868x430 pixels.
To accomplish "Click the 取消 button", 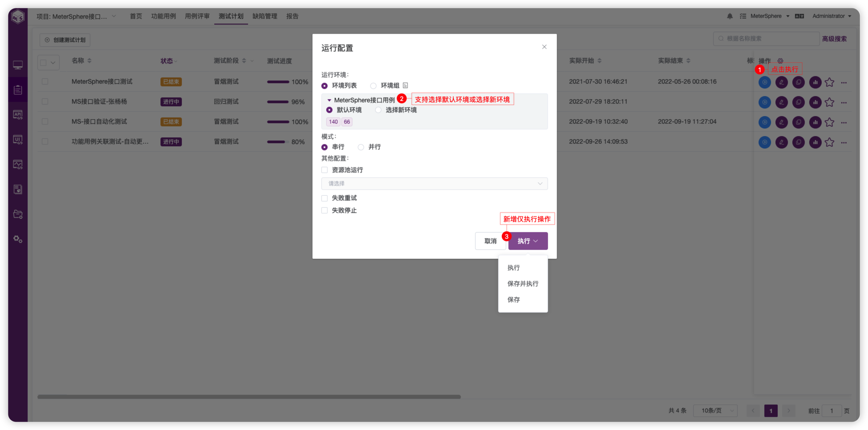I will (490, 241).
